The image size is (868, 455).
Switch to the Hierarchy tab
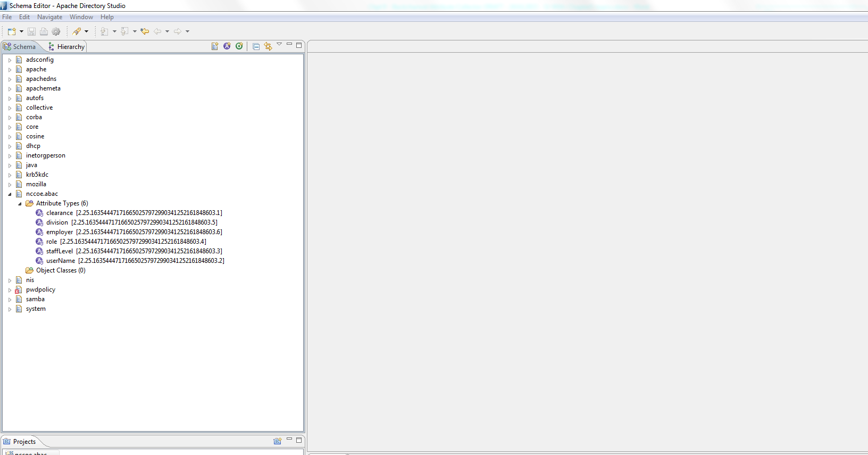point(66,47)
